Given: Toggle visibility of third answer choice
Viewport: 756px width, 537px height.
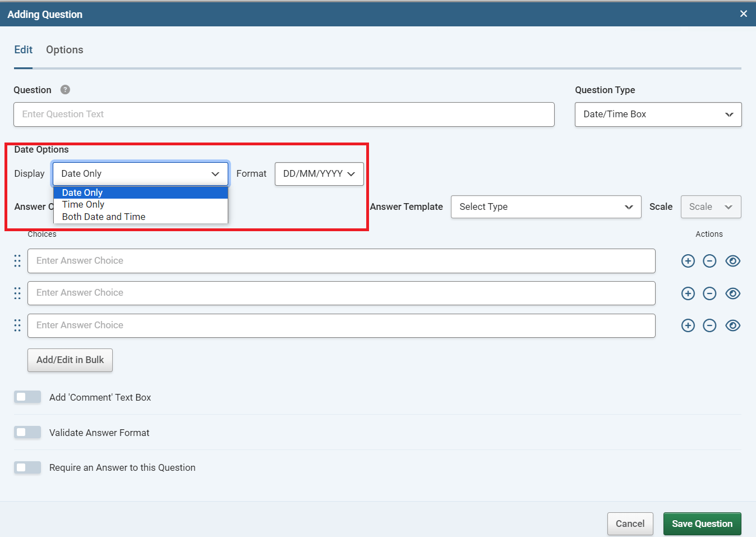Looking at the screenshot, I should point(733,325).
